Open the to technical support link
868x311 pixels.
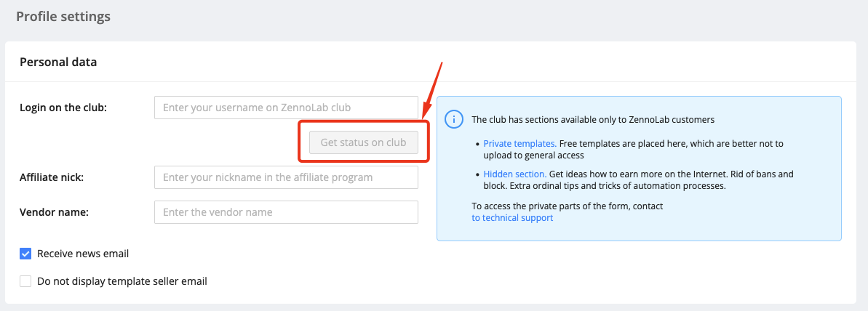point(512,217)
